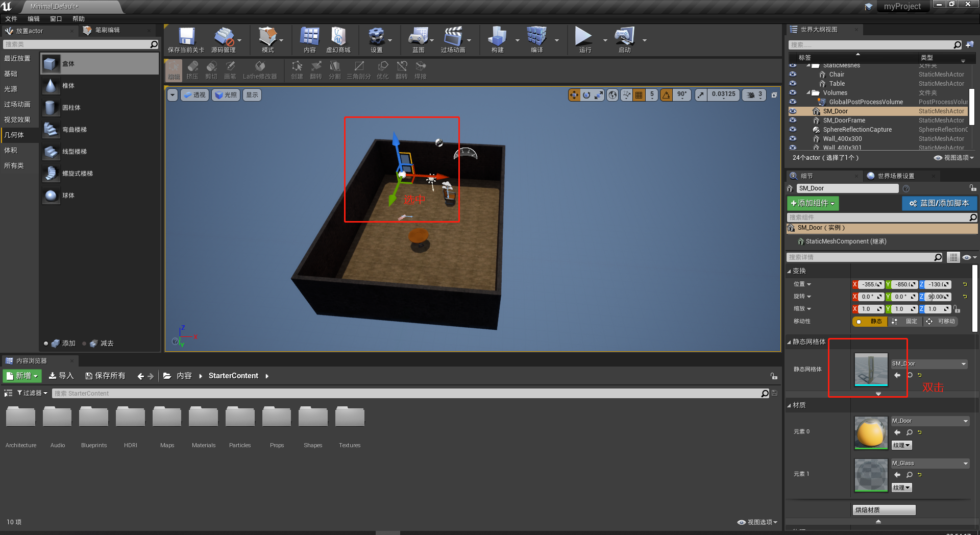Open the 文件 menu

(x=11, y=18)
